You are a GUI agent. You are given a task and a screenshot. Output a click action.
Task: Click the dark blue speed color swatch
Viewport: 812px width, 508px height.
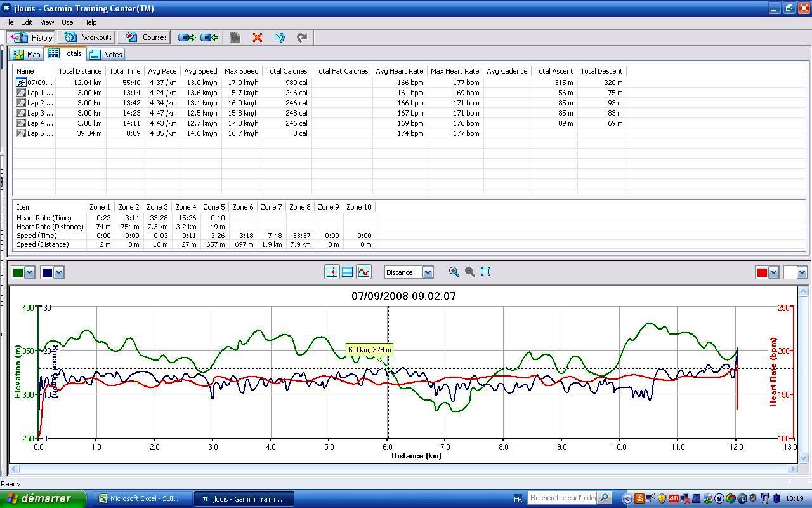[x=47, y=272]
